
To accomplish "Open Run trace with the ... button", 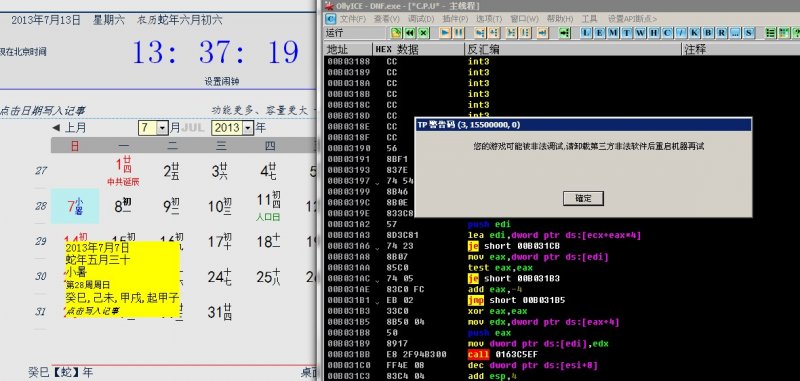I will point(735,33).
